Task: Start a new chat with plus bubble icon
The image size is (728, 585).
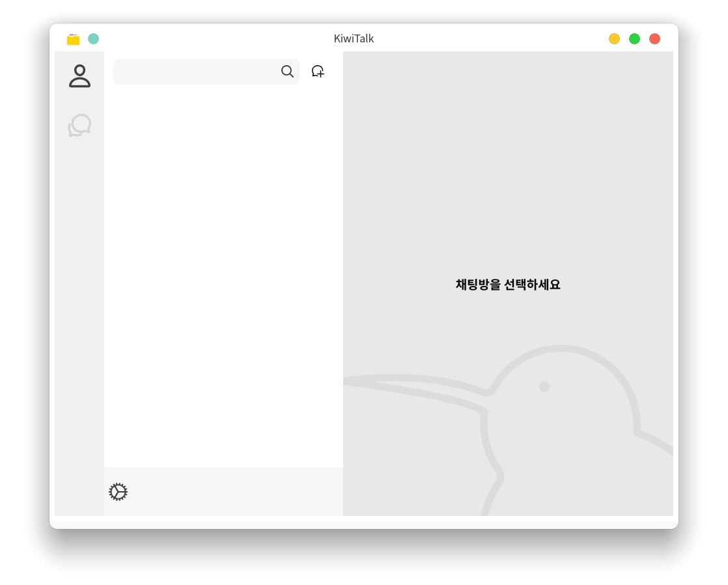Action: [318, 71]
